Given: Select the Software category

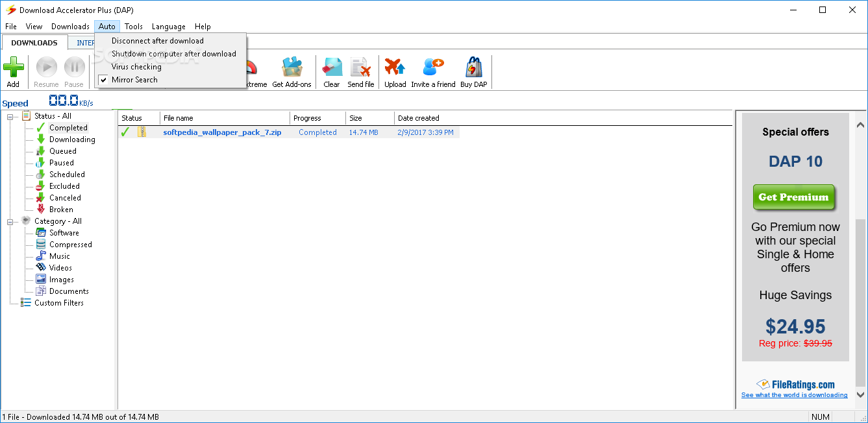Looking at the screenshot, I should coord(64,233).
